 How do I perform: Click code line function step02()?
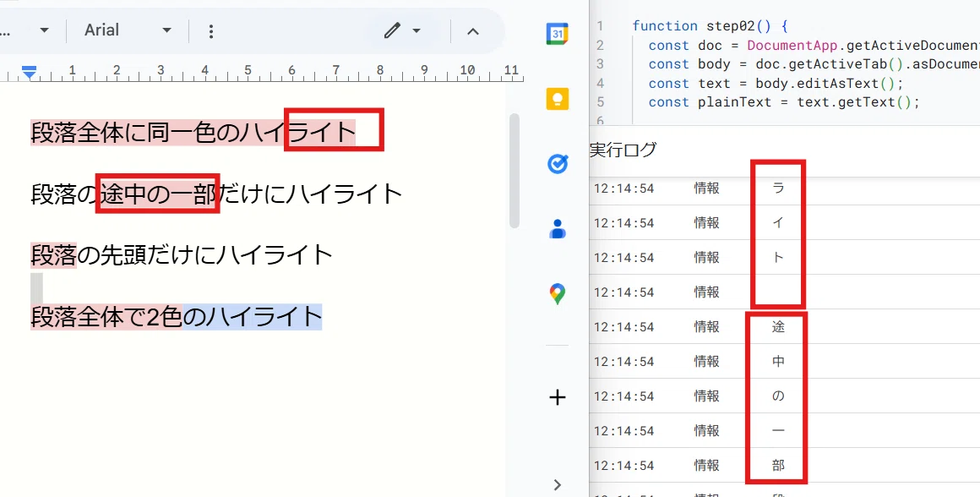(x=710, y=26)
